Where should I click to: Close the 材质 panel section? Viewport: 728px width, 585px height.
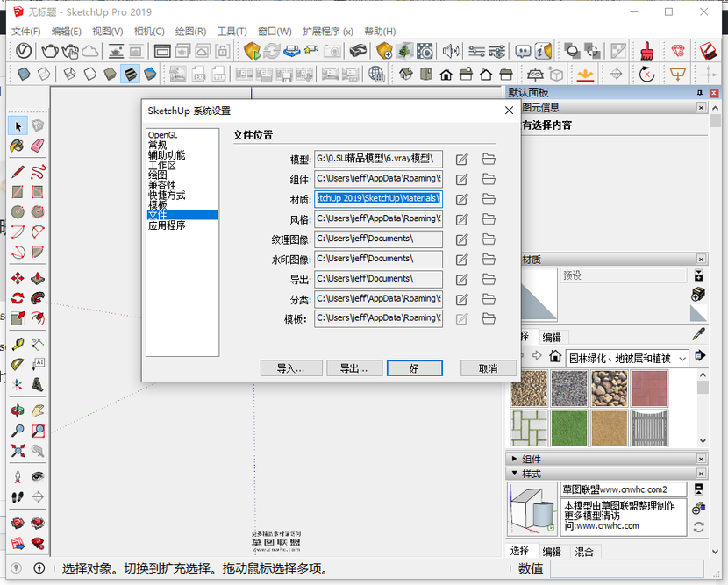[x=701, y=260]
